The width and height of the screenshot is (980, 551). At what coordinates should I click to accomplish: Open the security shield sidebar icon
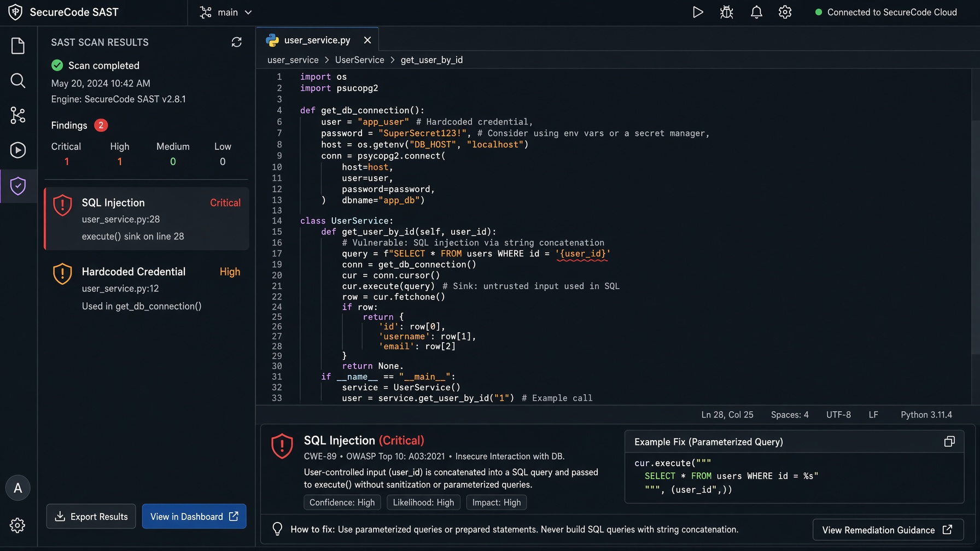18,186
